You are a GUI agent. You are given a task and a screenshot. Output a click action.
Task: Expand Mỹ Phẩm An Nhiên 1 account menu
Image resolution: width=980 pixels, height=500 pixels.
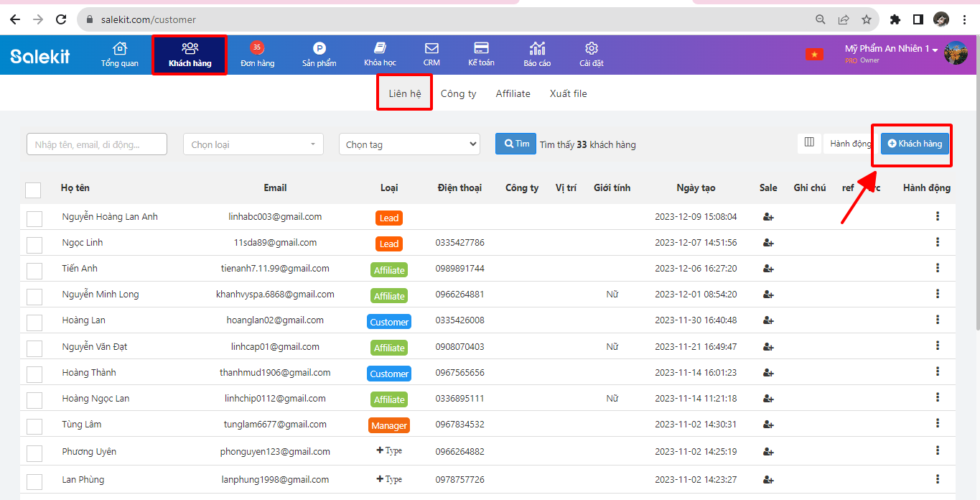point(892,49)
